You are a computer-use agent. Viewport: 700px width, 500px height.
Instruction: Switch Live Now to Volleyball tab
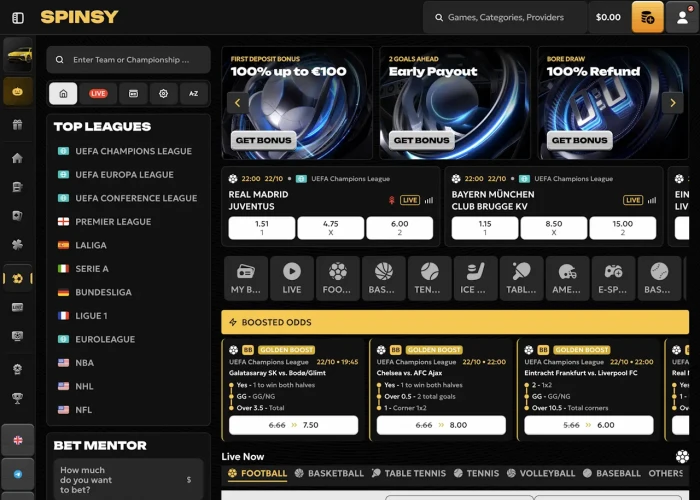pyautogui.click(x=541, y=474)
